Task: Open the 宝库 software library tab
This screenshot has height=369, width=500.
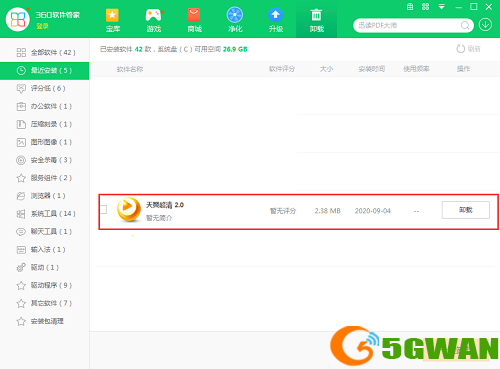Action: tap(113, 20)
